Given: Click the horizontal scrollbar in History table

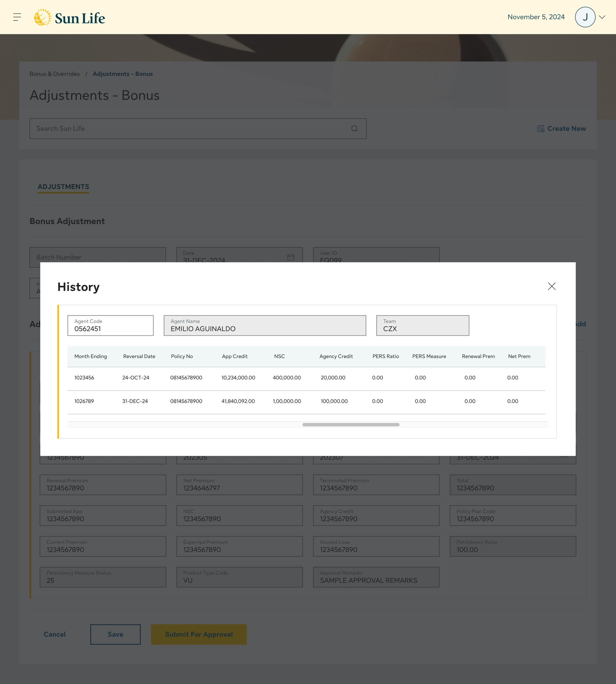Looking at the screenshot, I should 351,425.
